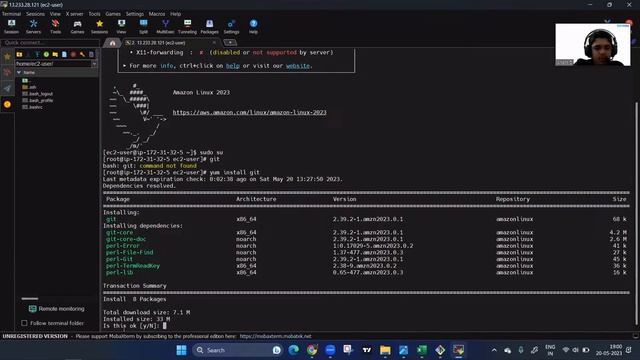
Task: Open the Session toolbar icon
Action: point(11,27)
